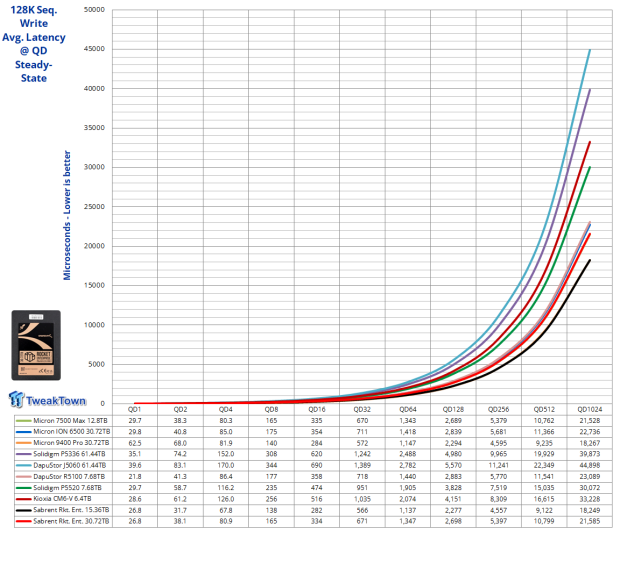Click the QD16 column header
The height and width of the screenshot is (568, 620).
[x=317, y=409]
